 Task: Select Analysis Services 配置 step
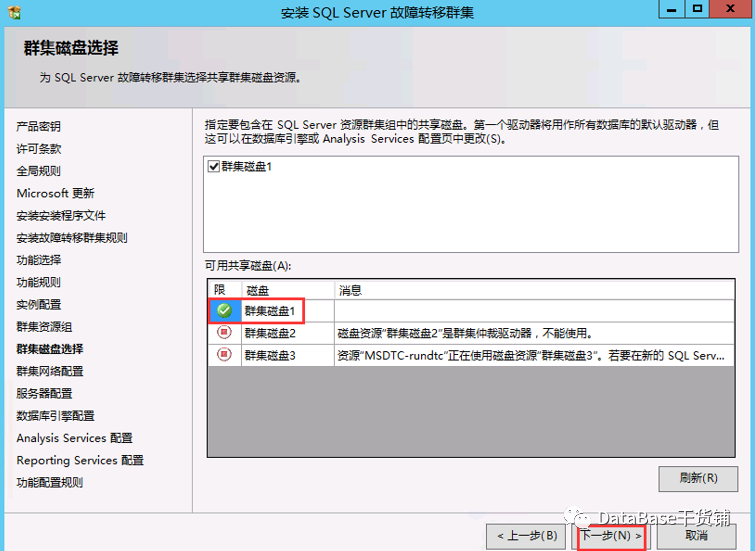(x=75, y=438)
